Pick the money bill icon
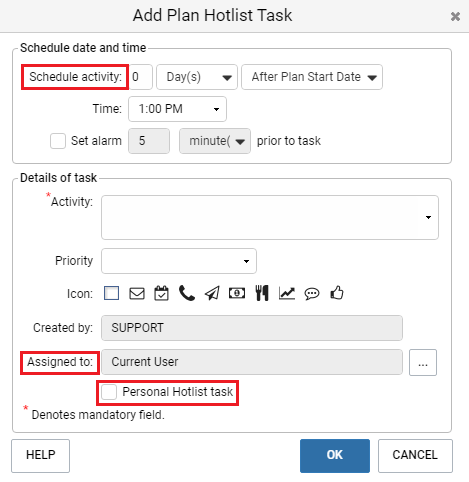Image resolution: width=469 pixels, height=482 pixels. (x=237, y=293)
